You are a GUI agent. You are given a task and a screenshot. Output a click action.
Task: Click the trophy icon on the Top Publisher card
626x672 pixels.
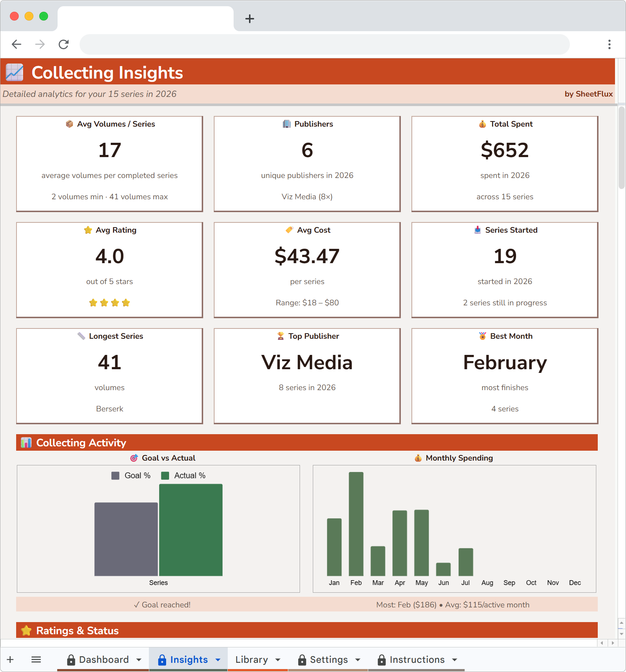click(280, 336)
